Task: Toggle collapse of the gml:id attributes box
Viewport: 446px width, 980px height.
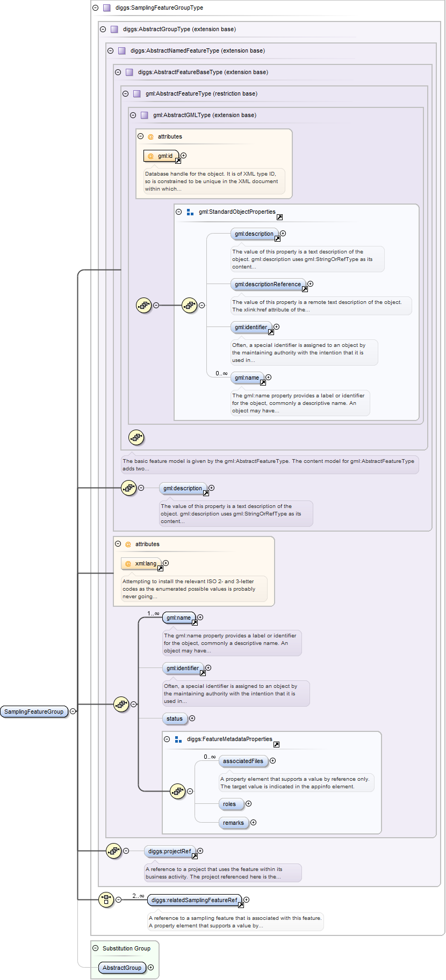Action: (x=140, y=136)
